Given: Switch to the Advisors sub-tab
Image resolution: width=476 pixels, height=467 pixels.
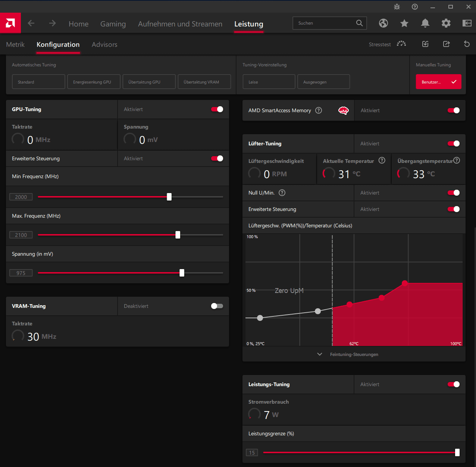Looking at the screenshot, I should click(x=104, y=44).
